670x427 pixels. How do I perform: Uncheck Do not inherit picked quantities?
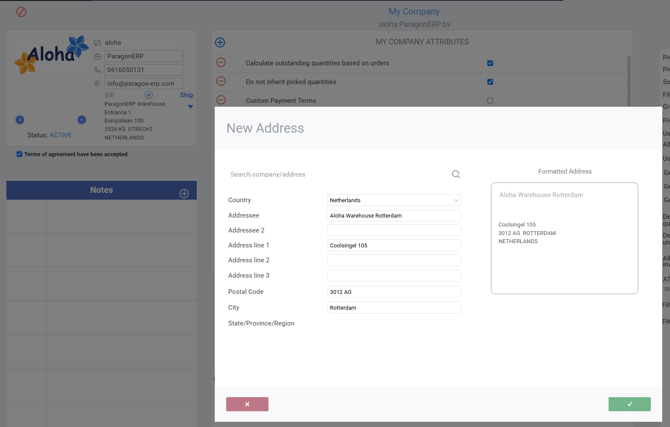[490, 82]
